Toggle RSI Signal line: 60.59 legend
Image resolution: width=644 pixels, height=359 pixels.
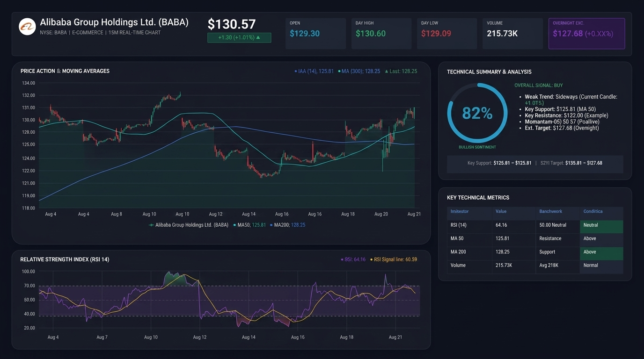(x=393, y=259)
